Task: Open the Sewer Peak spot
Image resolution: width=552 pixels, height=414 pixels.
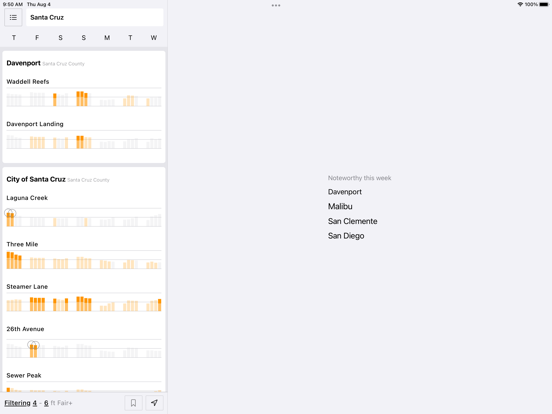Action: 24,375
